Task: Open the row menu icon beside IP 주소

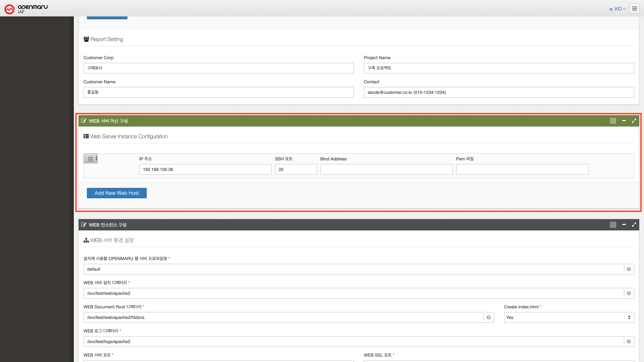Action: [x=90, y=159]
